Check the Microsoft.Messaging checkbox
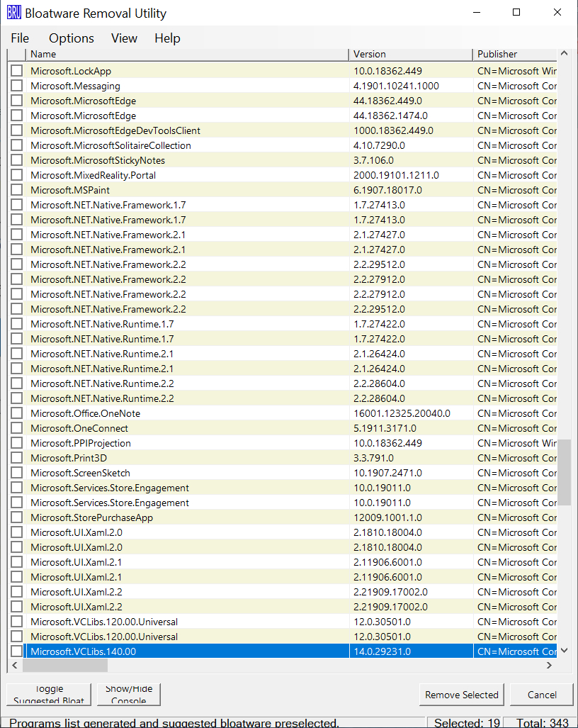Screen dimensions: 578x728 17,86
